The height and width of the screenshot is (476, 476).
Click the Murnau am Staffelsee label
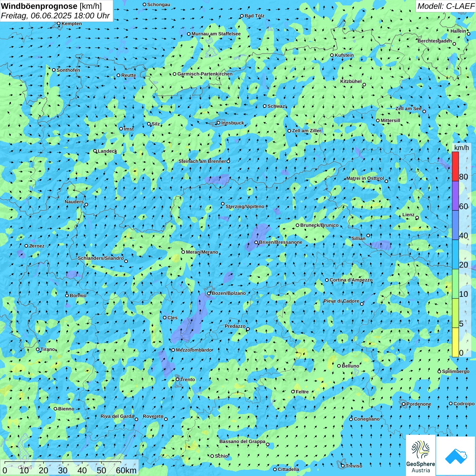pyautogui.click(x=216, y=34)
